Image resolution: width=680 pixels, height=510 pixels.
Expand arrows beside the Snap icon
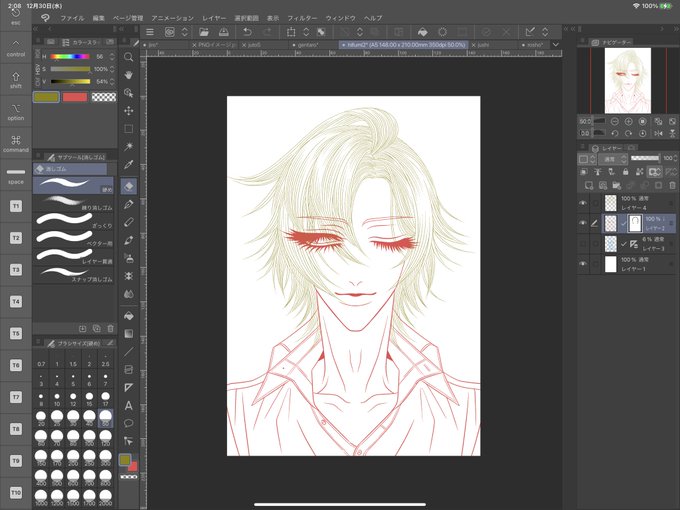click(545, 32)
